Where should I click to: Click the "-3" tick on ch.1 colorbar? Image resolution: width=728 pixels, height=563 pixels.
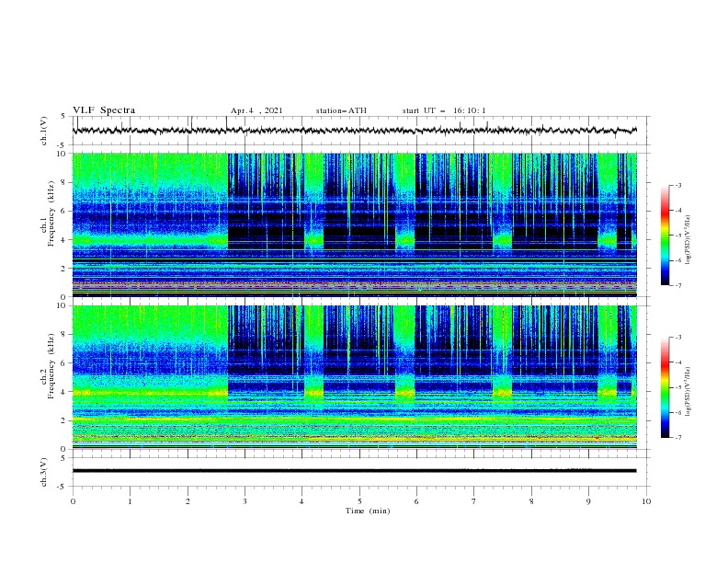pyautogui.click(x=678, y=185)
